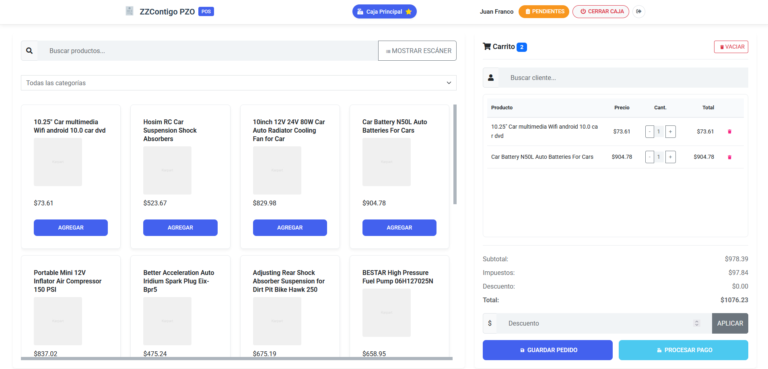Add Car Battery N50L with AGREGAR
768x369 pixels.
tap(399, 228)
